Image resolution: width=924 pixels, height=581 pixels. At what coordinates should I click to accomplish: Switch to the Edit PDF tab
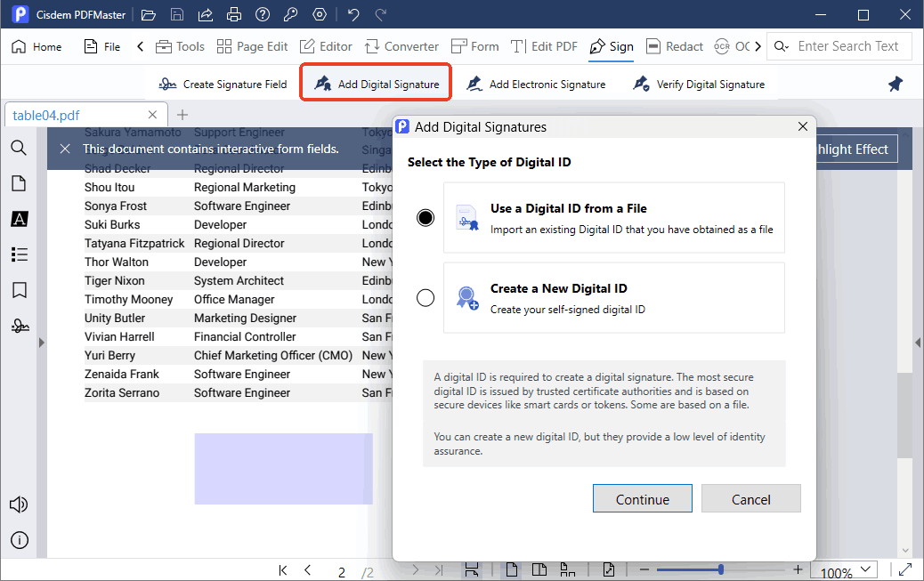coord(544,46)
